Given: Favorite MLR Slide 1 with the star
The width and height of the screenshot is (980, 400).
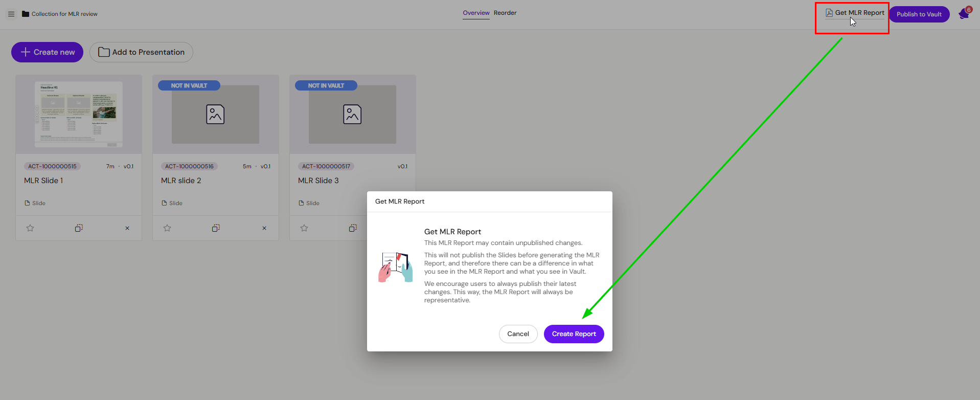Looking at the screenshot, I should [30, 228].
